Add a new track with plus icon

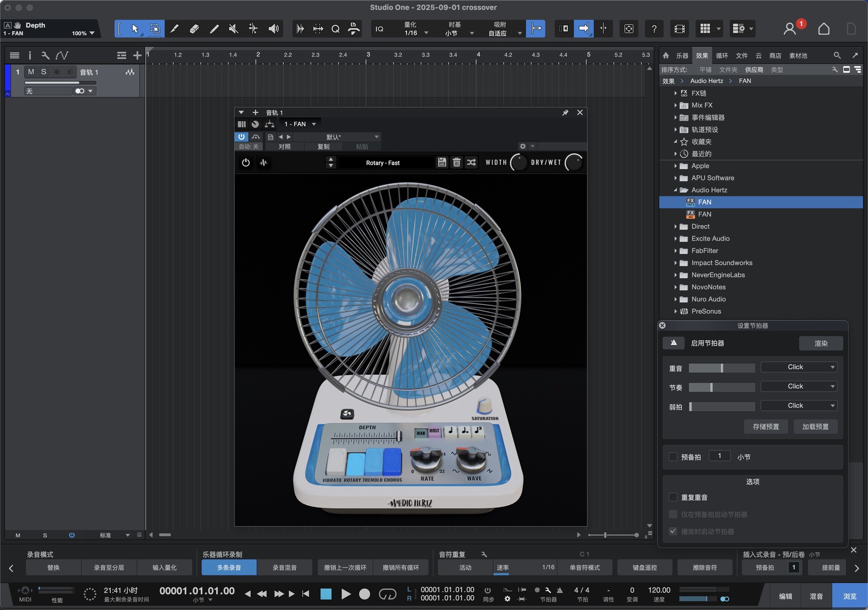coord(137,55)
